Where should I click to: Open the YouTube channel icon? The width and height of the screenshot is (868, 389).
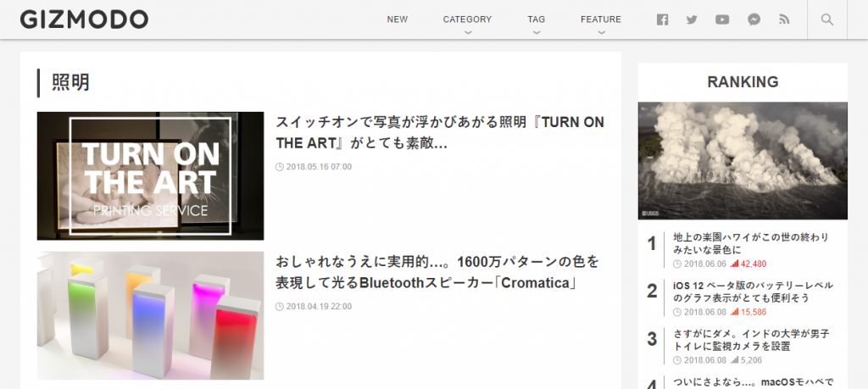722,20
